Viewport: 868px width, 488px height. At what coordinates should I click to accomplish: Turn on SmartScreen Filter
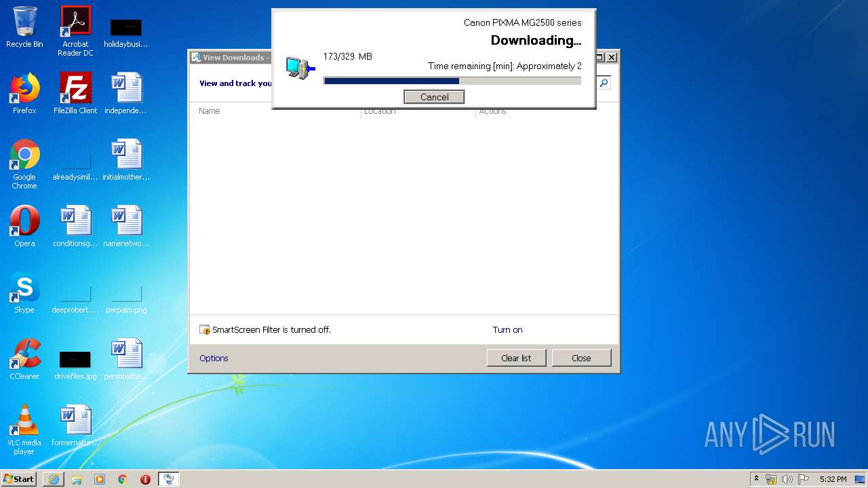tap(507, 329)
